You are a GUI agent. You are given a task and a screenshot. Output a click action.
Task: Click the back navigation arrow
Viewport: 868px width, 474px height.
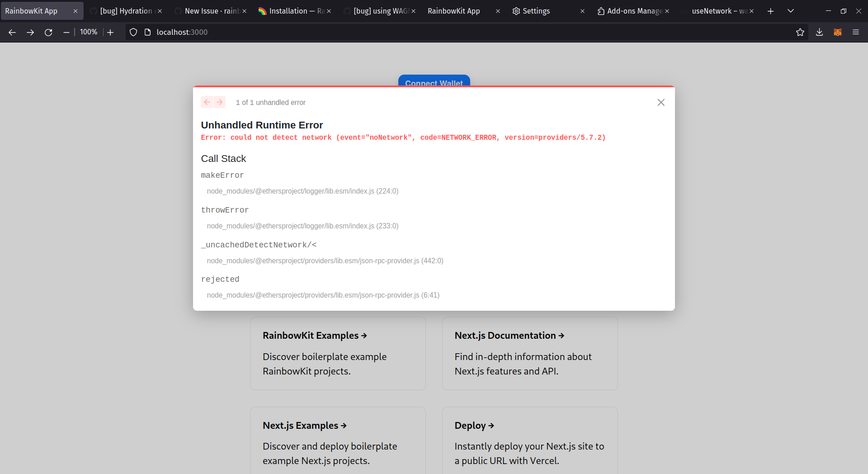pyautogui.click(x=12, y=32)
